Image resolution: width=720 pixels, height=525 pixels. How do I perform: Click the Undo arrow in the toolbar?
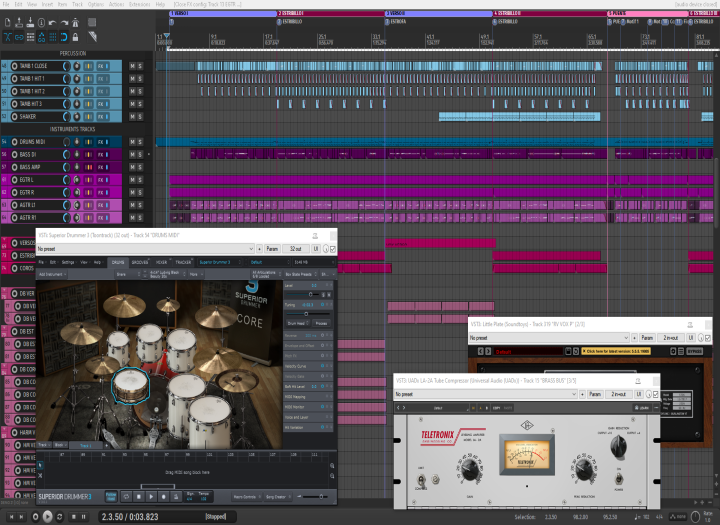point(52,23)
